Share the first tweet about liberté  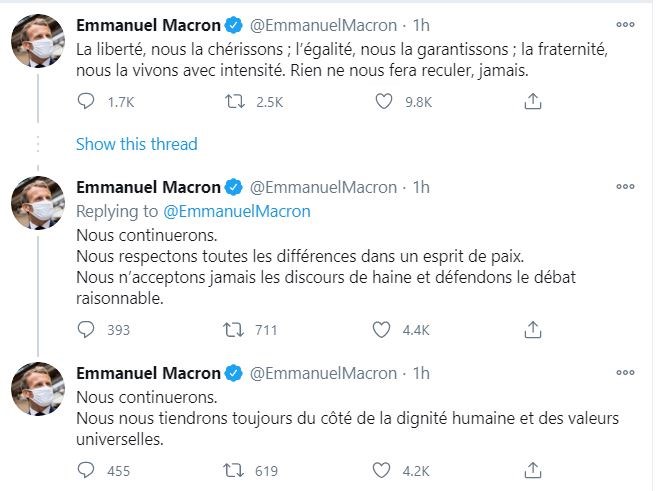tap(533, 101)
